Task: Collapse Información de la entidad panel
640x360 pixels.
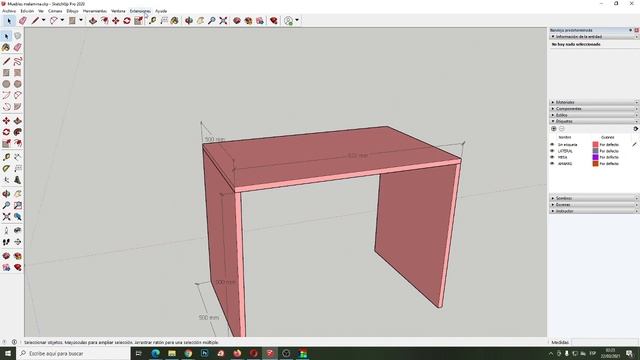Action: (x=593, y=37)
